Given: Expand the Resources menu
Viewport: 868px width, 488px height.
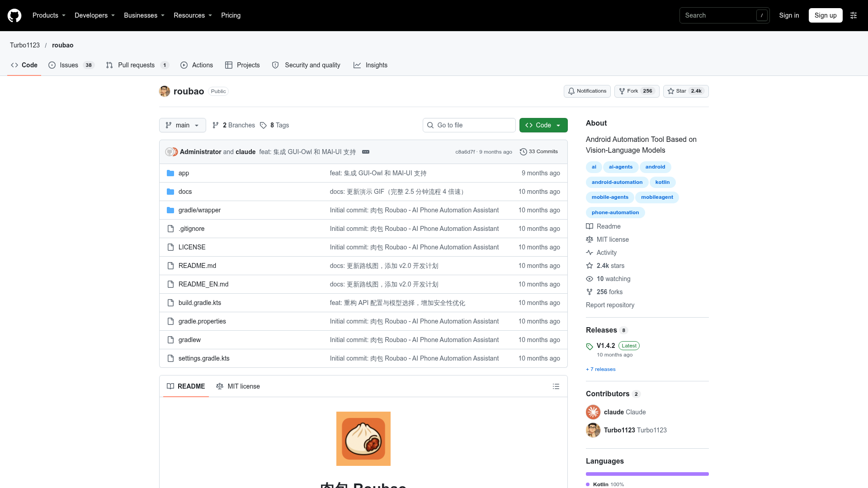Looking at the screenshot, I should point(193,15).
